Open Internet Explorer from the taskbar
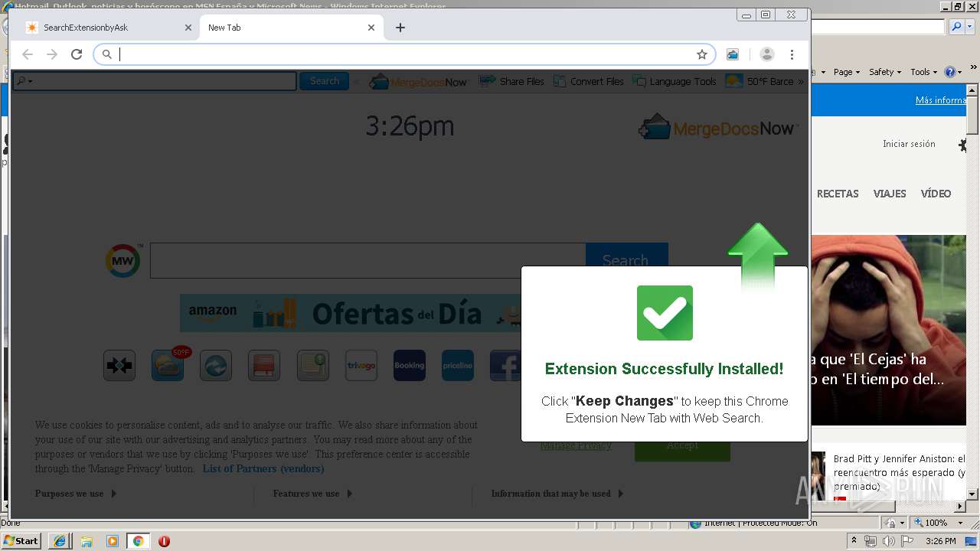Image resolution: width=980 pixels, height=551 pixels. 60,541
